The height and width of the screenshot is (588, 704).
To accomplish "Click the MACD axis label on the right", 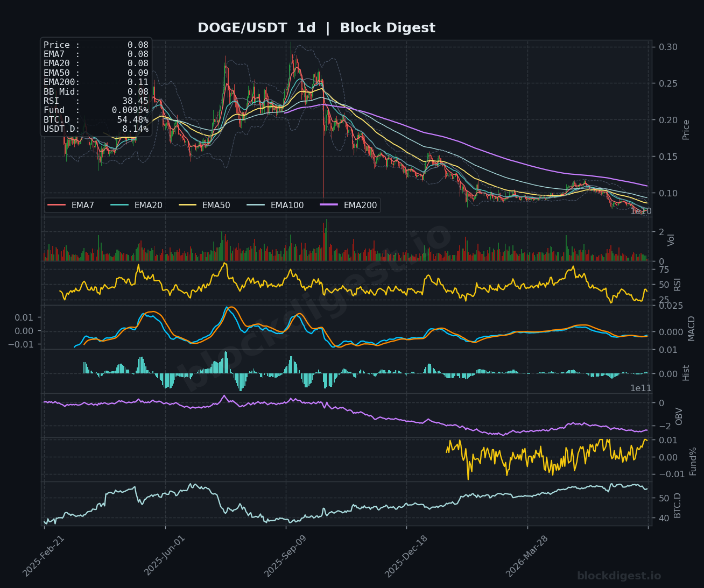I will [x=691, y=328].
